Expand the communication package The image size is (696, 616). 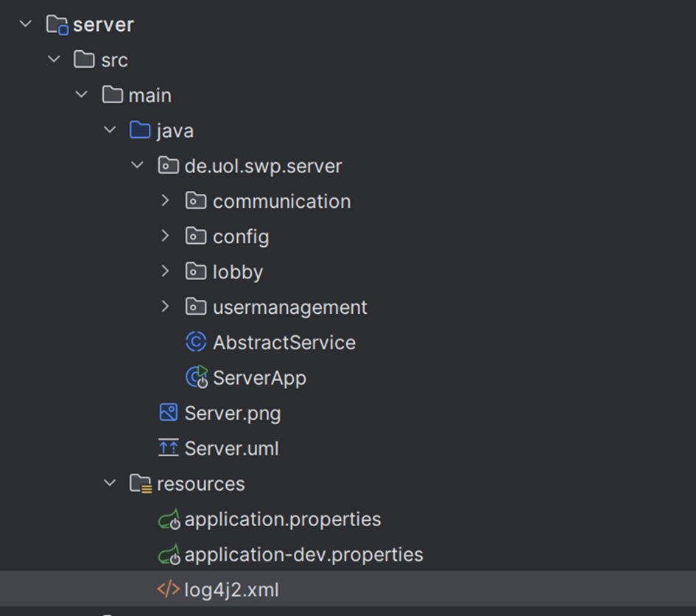[x=166, y=200]
